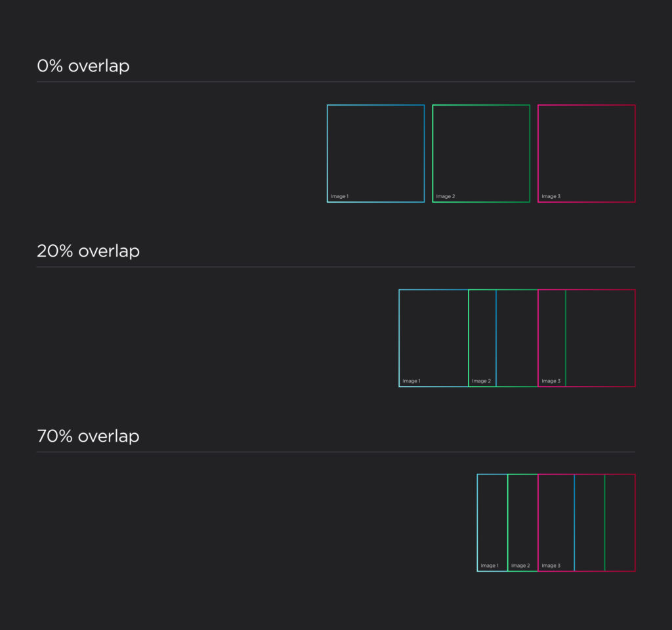This screenshot has width=672, height=630.
Task: Click where all three images overlap in 70% row
Action: pyautogui.click(x=556, y=522)
